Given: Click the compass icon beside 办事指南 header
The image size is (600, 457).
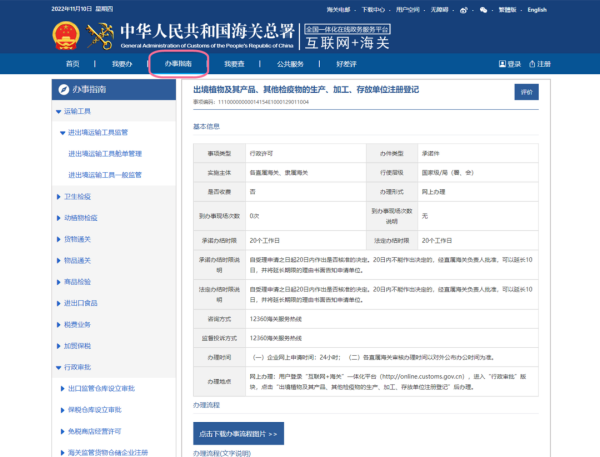Looking at the screenshot, I should 64,89.
